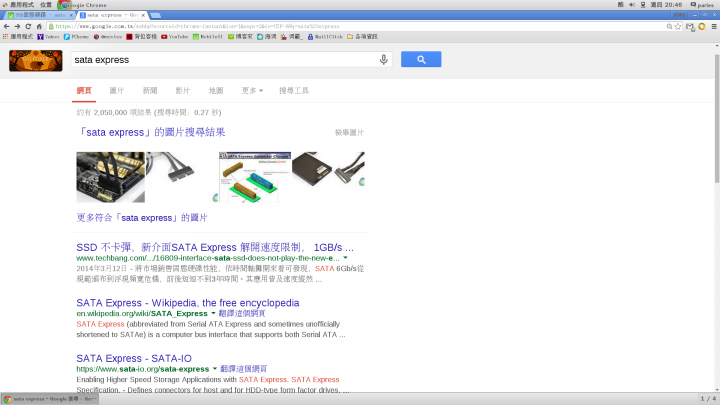This screenshot has width=720, height=405.
Task: Click the site lock icon in the address bar
Action: click(51, 27)
